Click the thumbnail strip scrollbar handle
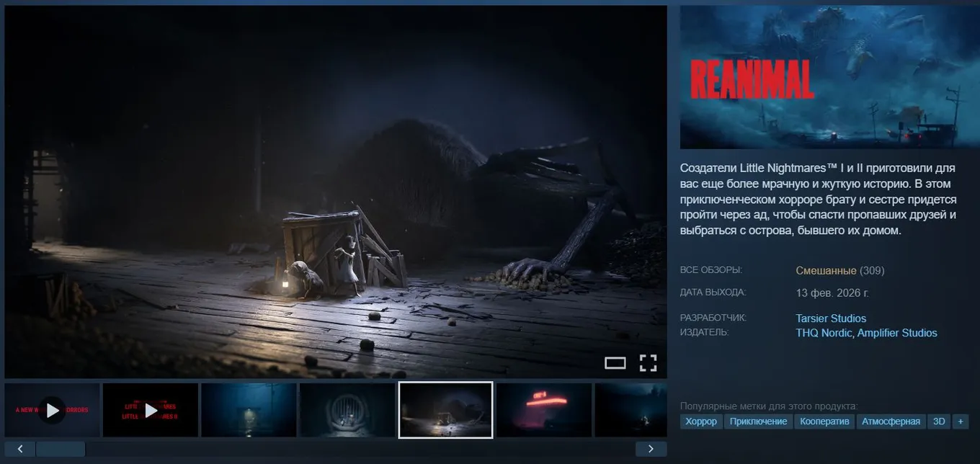 [x=61, y=449]
